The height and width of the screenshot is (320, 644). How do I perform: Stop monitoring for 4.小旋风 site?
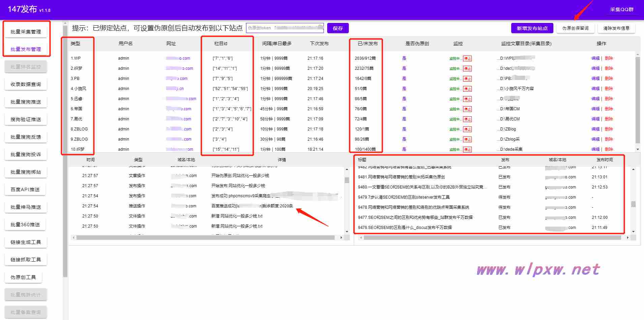pyautogui.click(x=467, y=89)
